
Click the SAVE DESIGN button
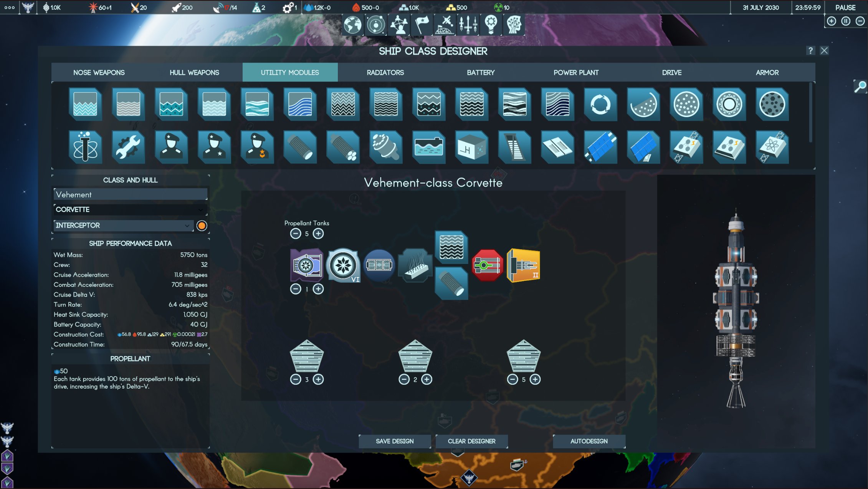coord(395,441)
